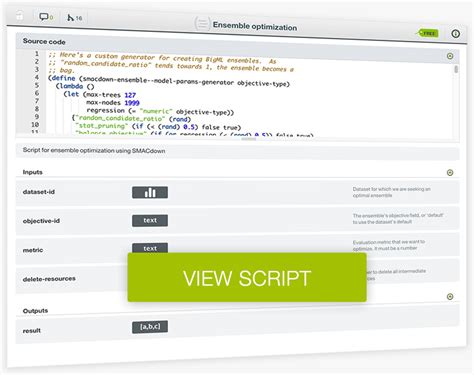This screenshot has height=375, width=474.
Task: Click the objective-id text type badge
Action: pyautogui.click(x=150, y=220)
